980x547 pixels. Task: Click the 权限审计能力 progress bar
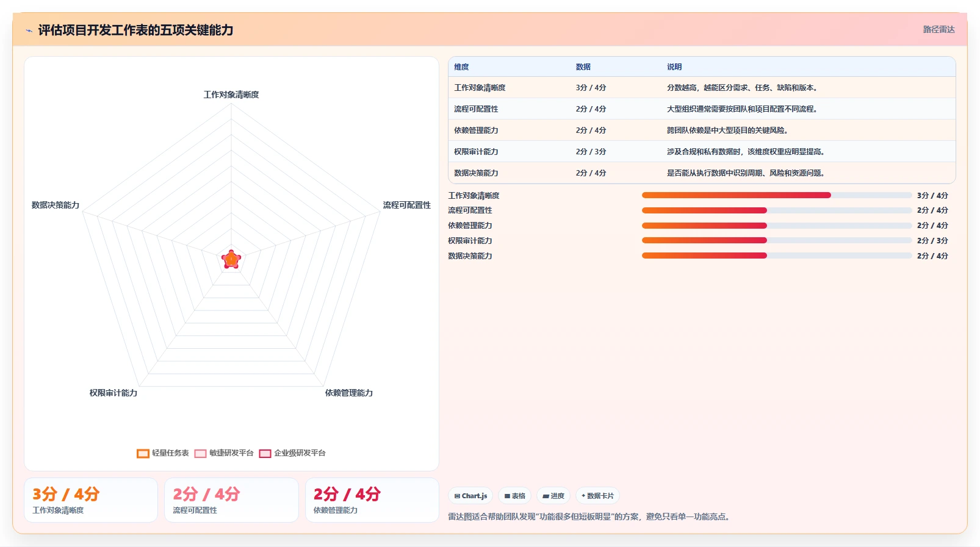click(x=777, y=240)
